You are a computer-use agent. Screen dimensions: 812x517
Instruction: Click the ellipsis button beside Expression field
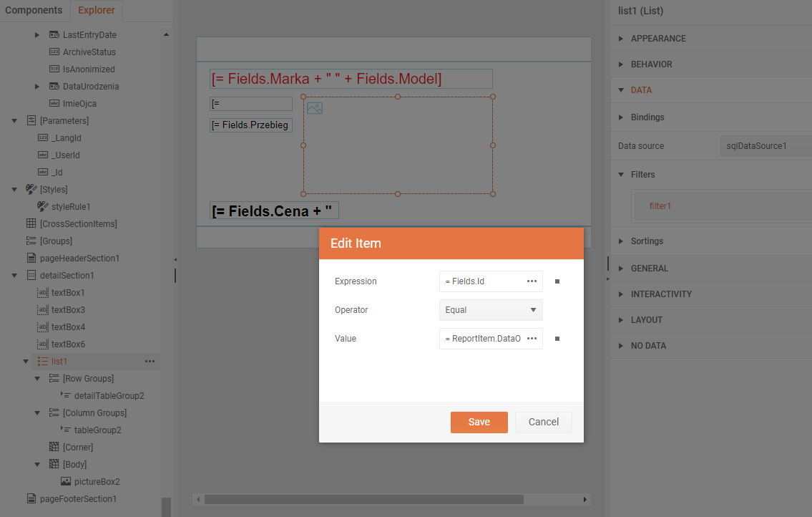(x=532, y=281)
